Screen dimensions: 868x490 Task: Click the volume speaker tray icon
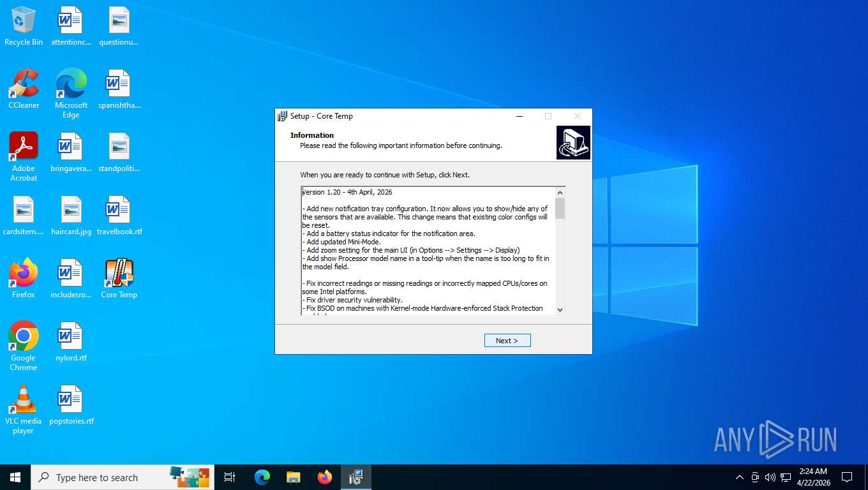pos(770,477)
